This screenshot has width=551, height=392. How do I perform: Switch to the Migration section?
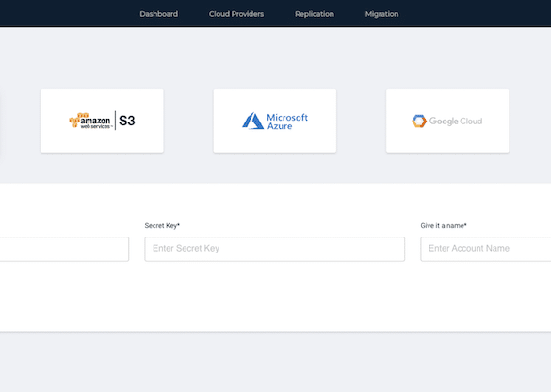click(x=381, y=14)
